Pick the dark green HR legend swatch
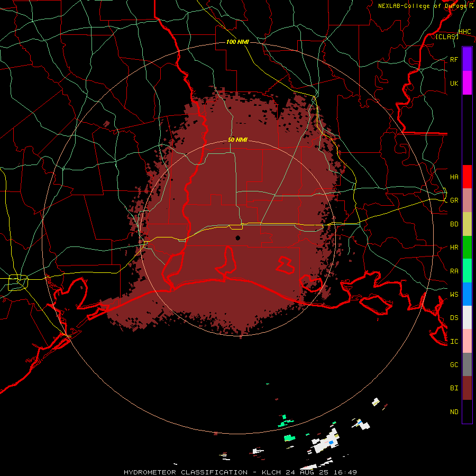 pyautogui.click(x=467, y=248)
